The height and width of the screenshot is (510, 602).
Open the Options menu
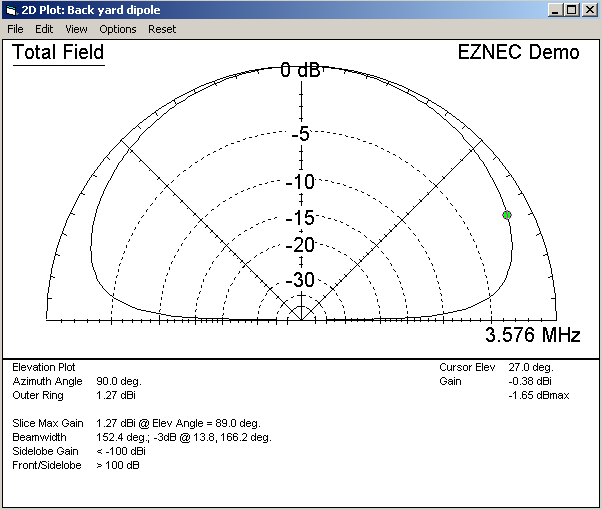tap(118, 29)
